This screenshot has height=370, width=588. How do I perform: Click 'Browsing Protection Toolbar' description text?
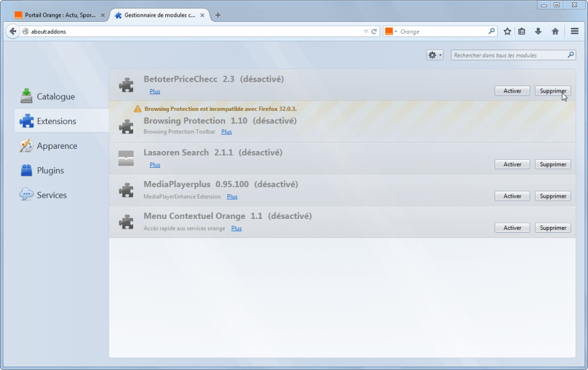point(179,132)
